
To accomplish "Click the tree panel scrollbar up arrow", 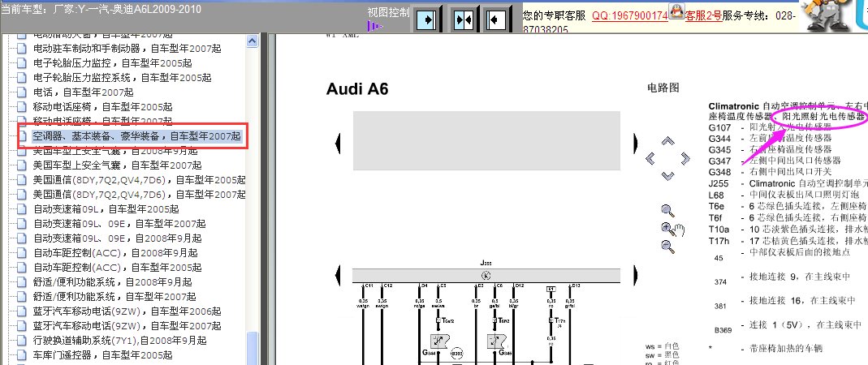I will coord(252,41).
